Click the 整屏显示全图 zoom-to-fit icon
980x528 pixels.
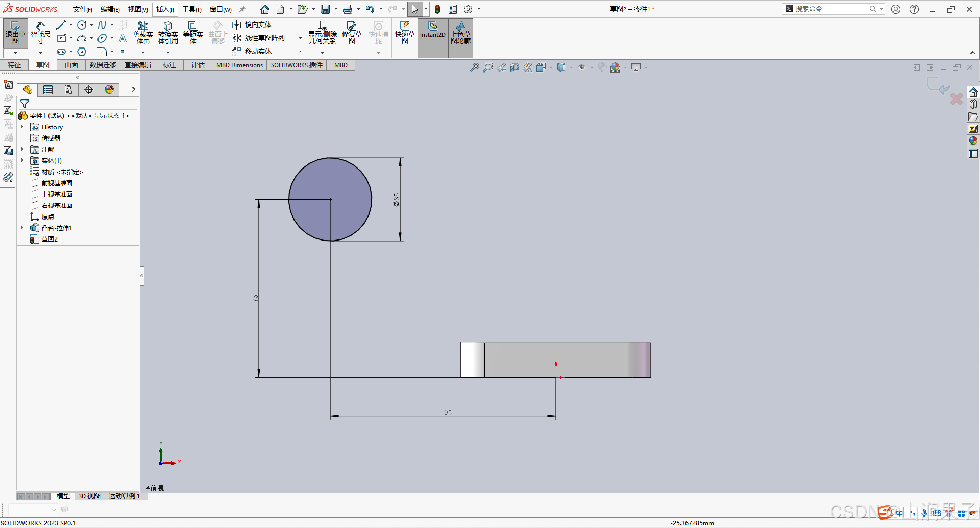474,67
